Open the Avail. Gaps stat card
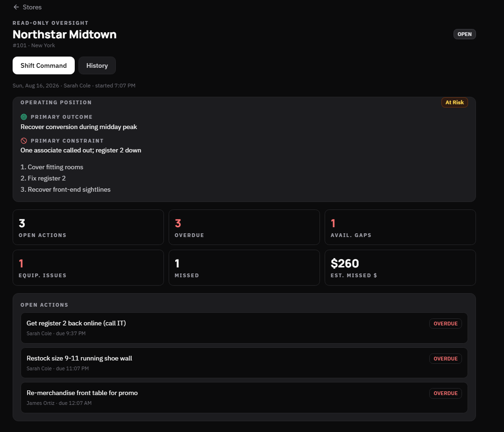Viewport: 504px width, 432px height. point(400,227)
